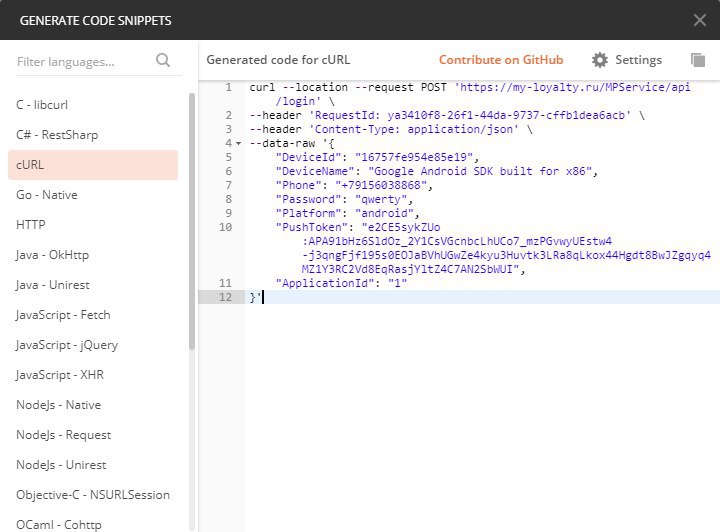Select cURL in the language list
Image resolution: width=720 pixels, height=532 pixels.
coord(93,165)
